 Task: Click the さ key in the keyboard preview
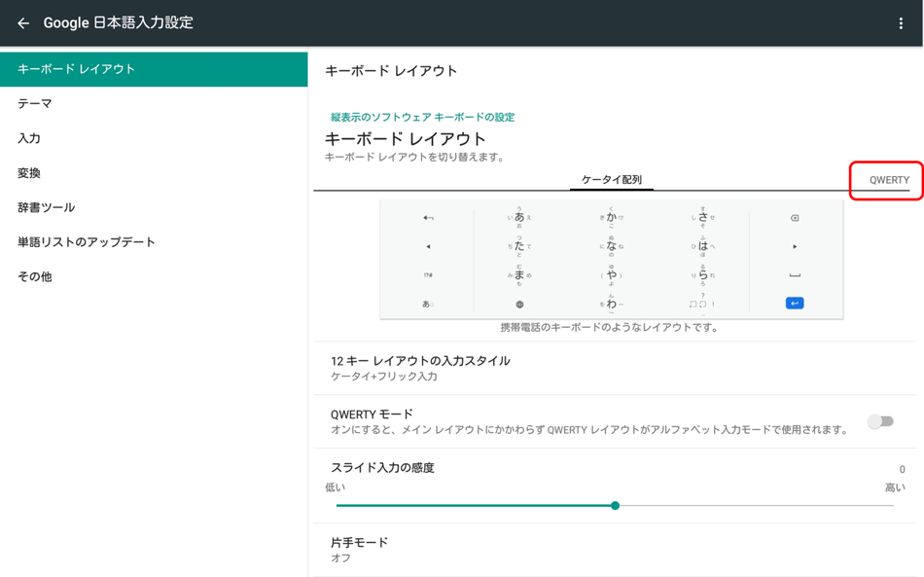point(702,217)
